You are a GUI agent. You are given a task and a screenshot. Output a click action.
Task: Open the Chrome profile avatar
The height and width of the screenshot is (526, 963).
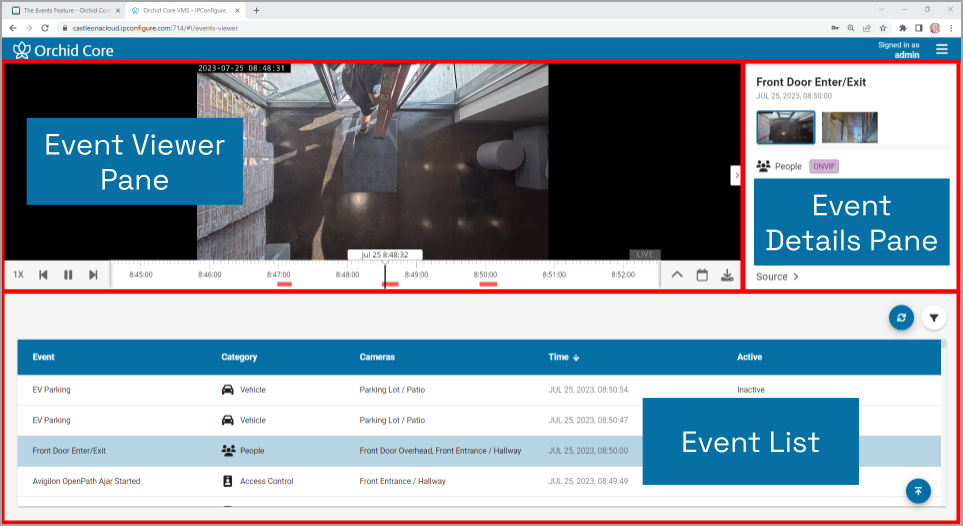(x=935, y=28)
